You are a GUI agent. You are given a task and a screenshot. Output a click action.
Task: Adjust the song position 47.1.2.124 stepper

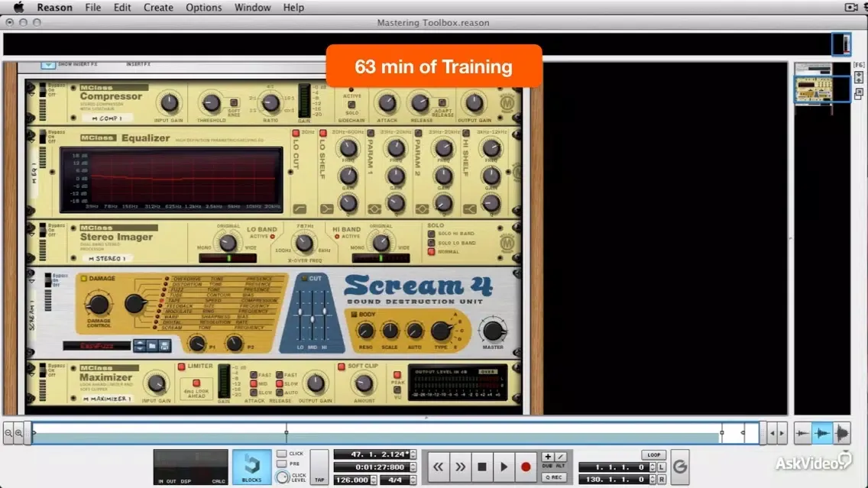pyautogui.click(x=413, y=454)
